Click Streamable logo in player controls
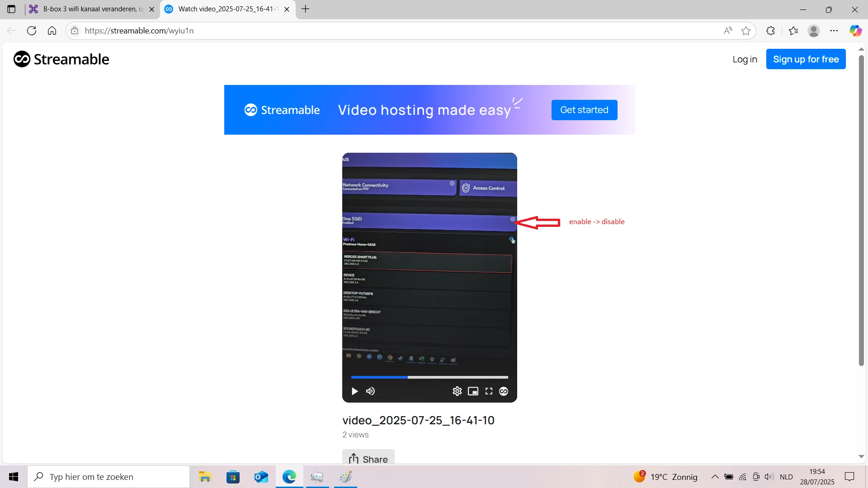Screen dimensions: 868x488 pos(504,391)
